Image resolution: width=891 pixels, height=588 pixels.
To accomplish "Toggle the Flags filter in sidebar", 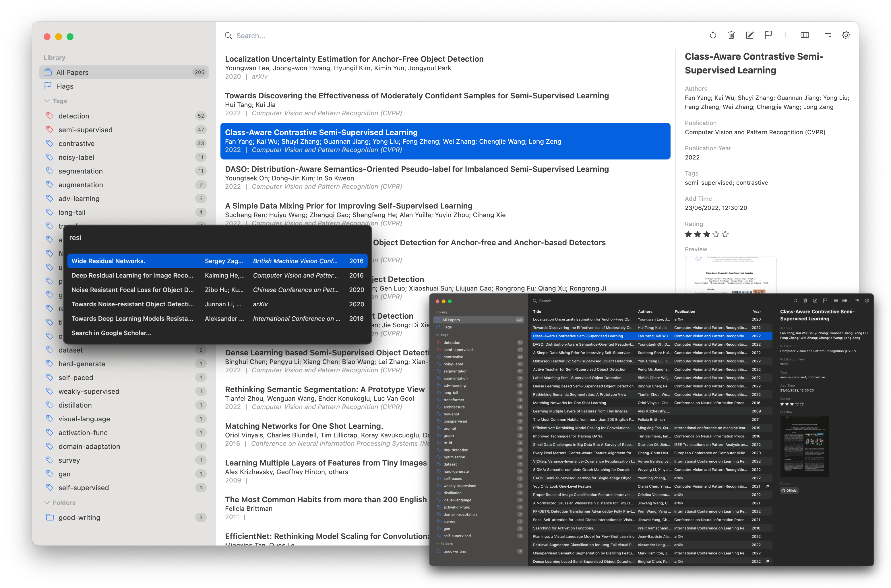I will (x=68, y=86).
